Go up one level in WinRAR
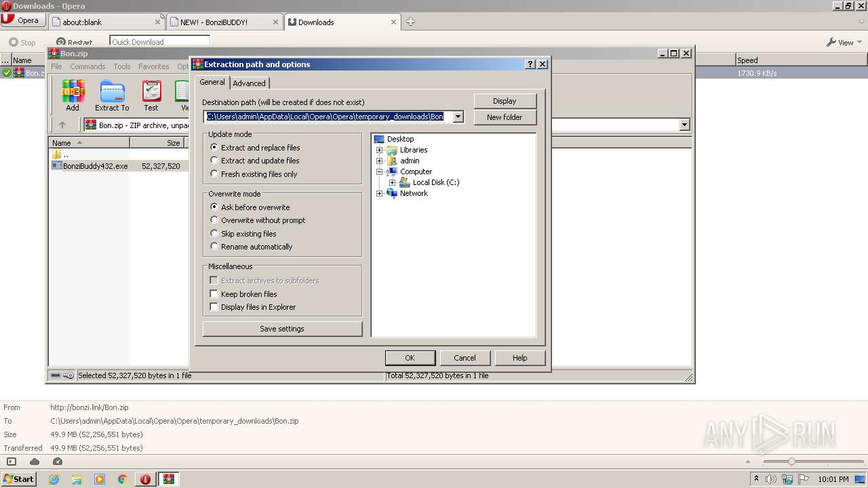The height and width of the screenshot is (488, 868). 62,125
